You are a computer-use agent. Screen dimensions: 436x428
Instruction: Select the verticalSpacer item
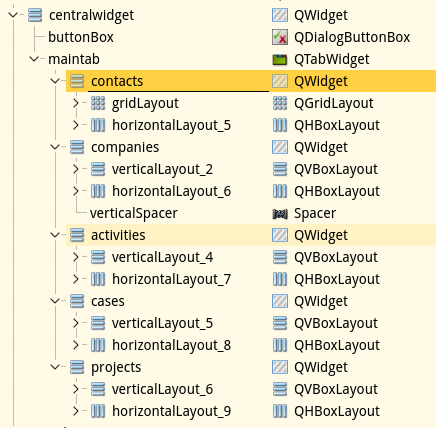pos(134,213)
